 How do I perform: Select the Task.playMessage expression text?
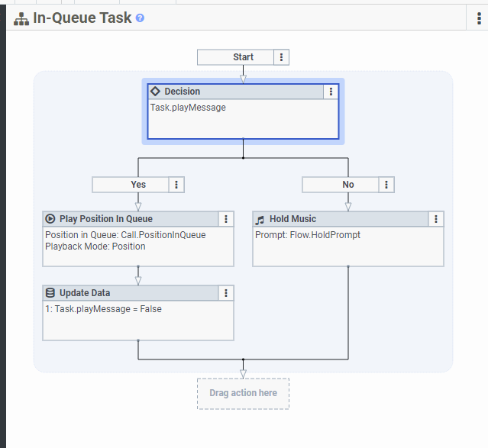[x=188, y=108]
